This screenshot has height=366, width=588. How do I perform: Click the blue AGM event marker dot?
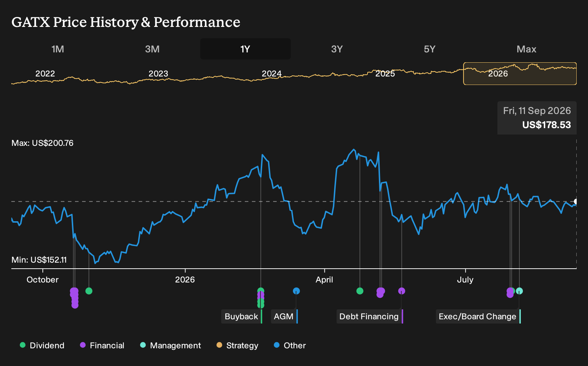(x=296, y=291)
